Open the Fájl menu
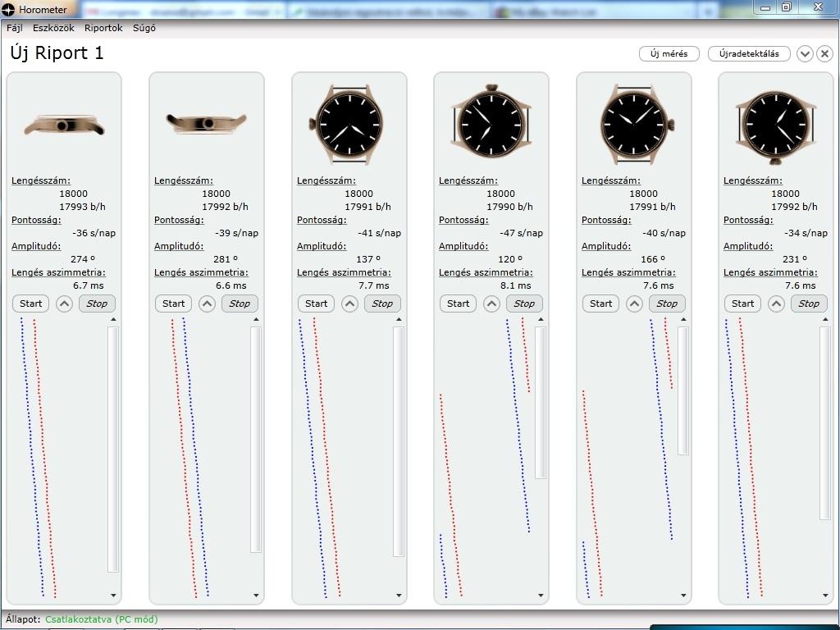840x630 pixels. pos(15,28)
